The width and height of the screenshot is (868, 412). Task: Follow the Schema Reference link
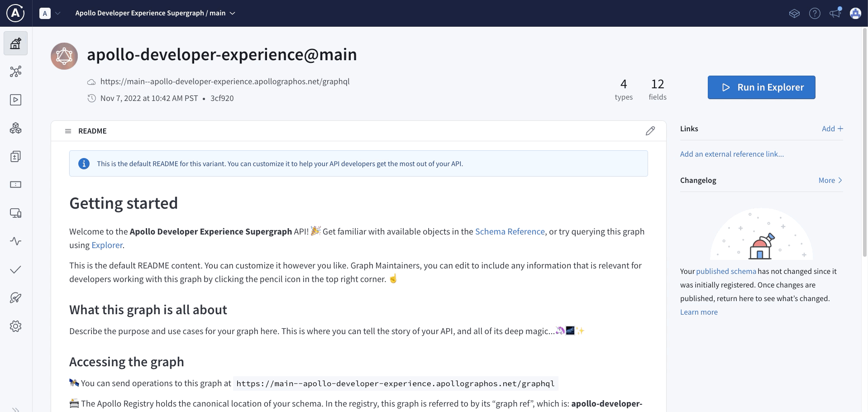510,231
